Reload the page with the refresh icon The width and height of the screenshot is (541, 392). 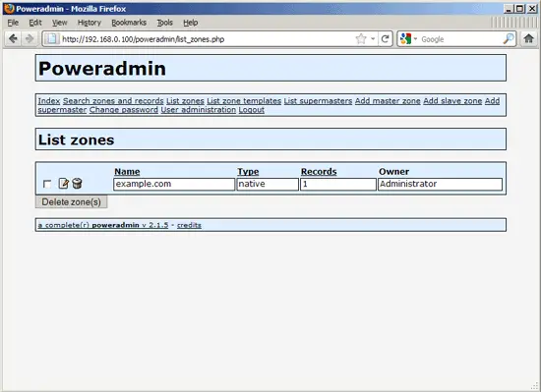click(x=386, y=39)
